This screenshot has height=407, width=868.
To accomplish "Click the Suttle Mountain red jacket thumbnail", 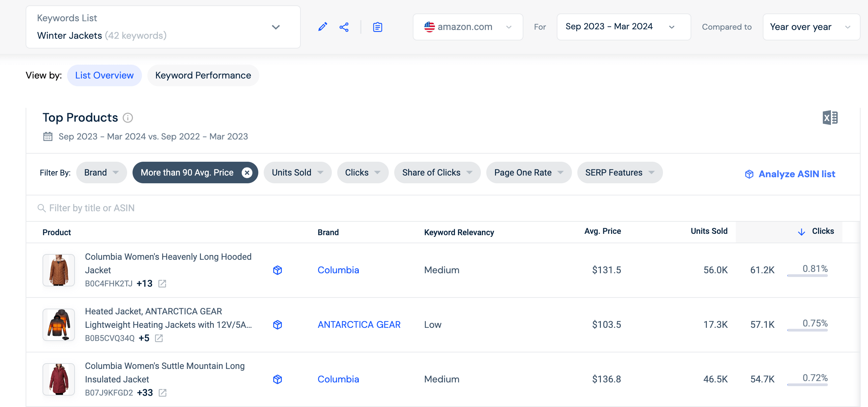I will pos(59,379).
